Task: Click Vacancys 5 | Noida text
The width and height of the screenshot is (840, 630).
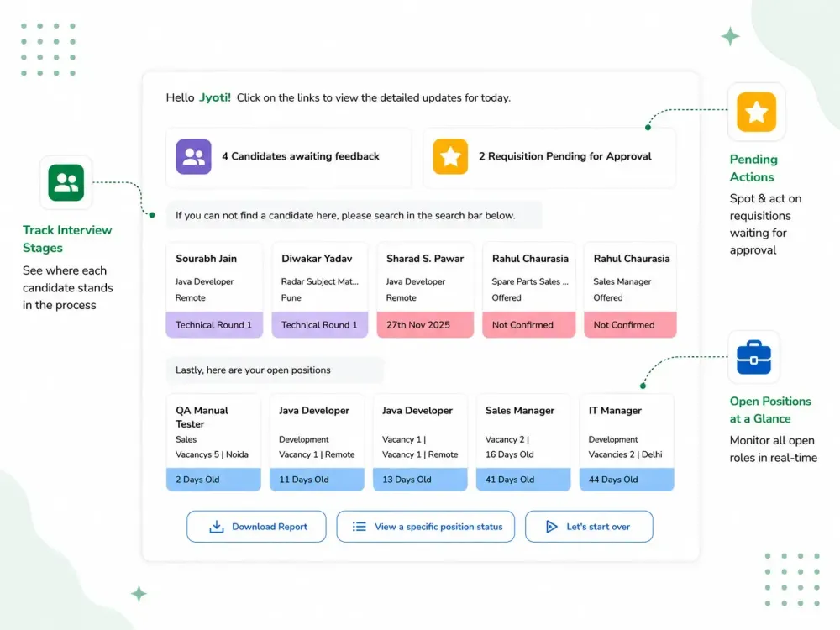Action: pyautogui.click(x=213, y=454)
